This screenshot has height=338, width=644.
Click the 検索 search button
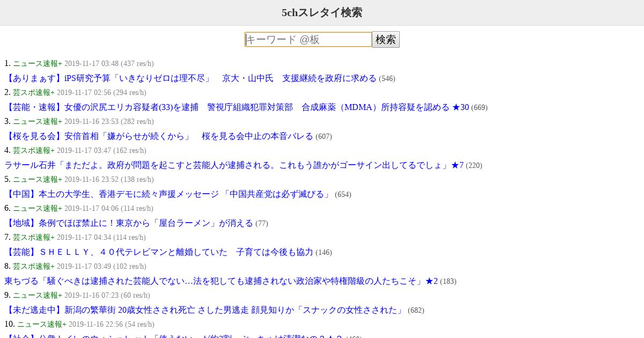point(386,40)
